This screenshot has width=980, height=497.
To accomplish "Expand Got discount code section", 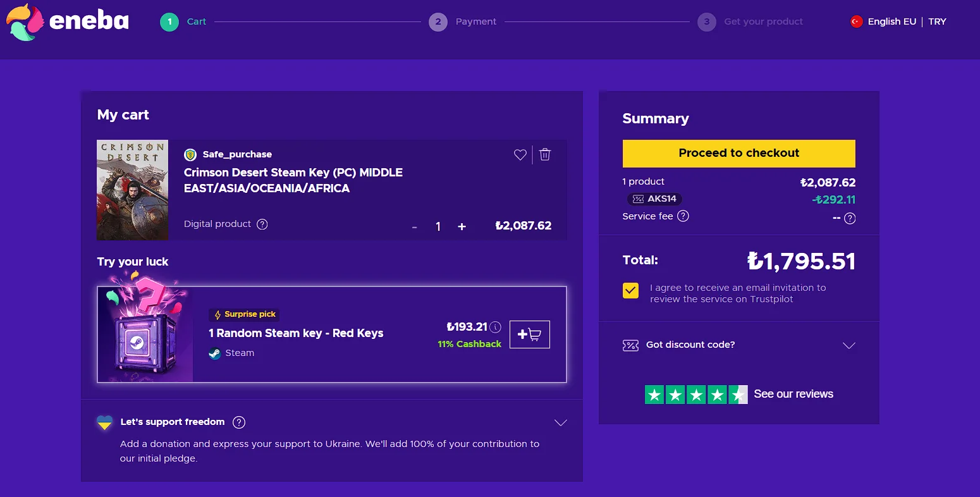I will (739, 345).
